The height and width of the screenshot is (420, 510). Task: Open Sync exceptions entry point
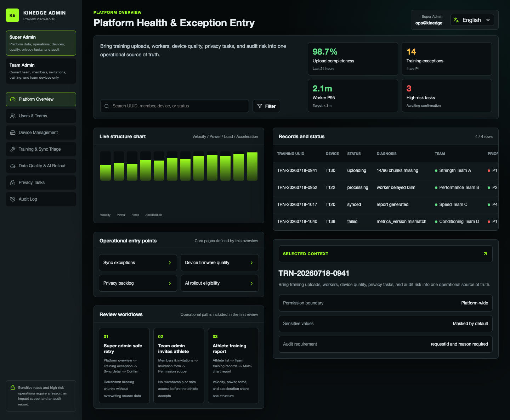click(138, 263)
